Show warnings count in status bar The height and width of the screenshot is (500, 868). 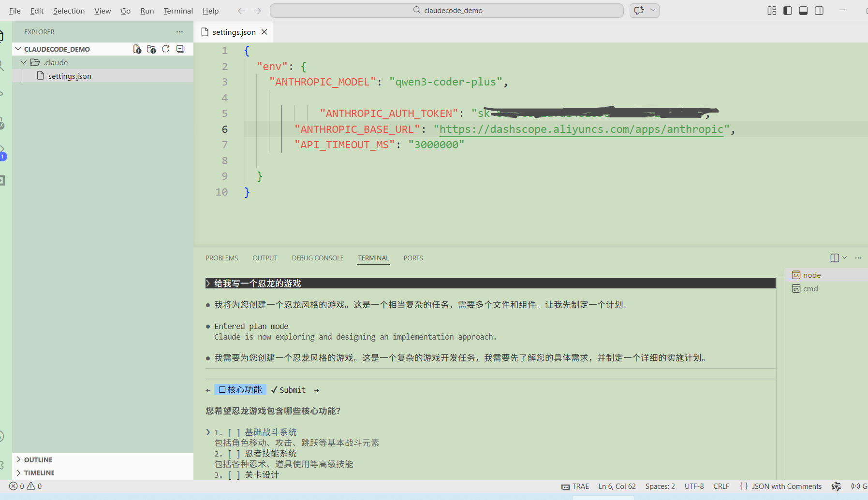(34, 486)
